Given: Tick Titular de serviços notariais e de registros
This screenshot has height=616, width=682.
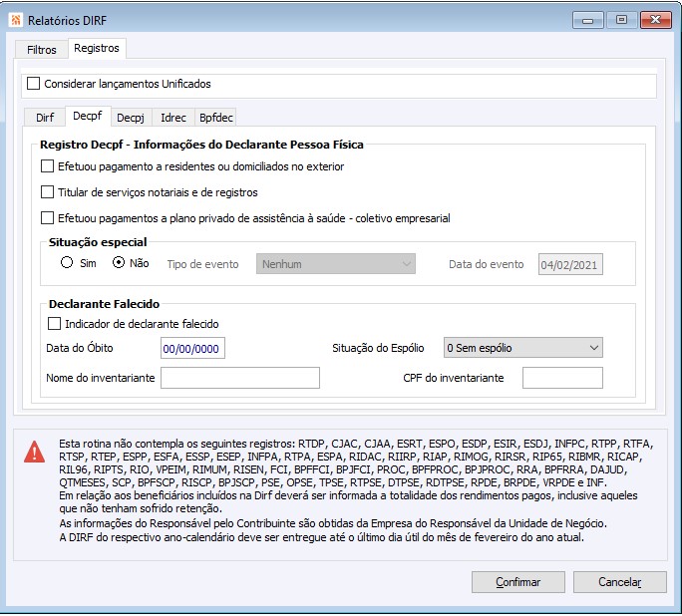Looking at the screenshot, I should click(x=47, y=192).
